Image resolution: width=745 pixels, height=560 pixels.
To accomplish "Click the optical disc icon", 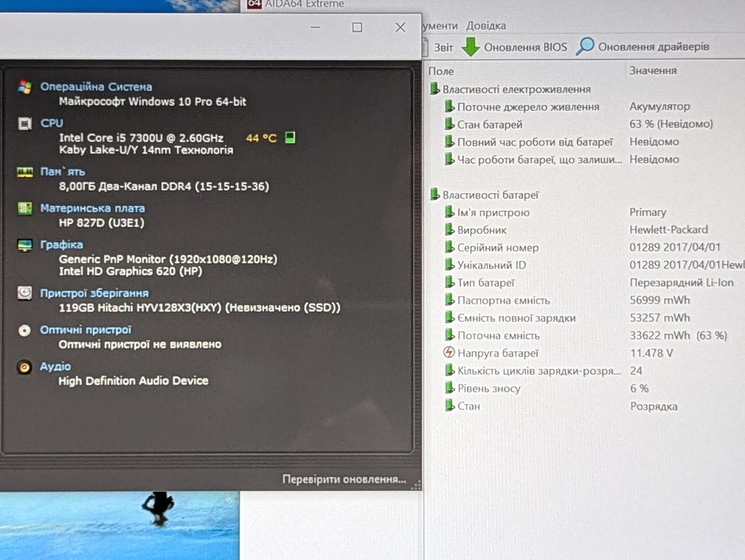I will point(24,330).
